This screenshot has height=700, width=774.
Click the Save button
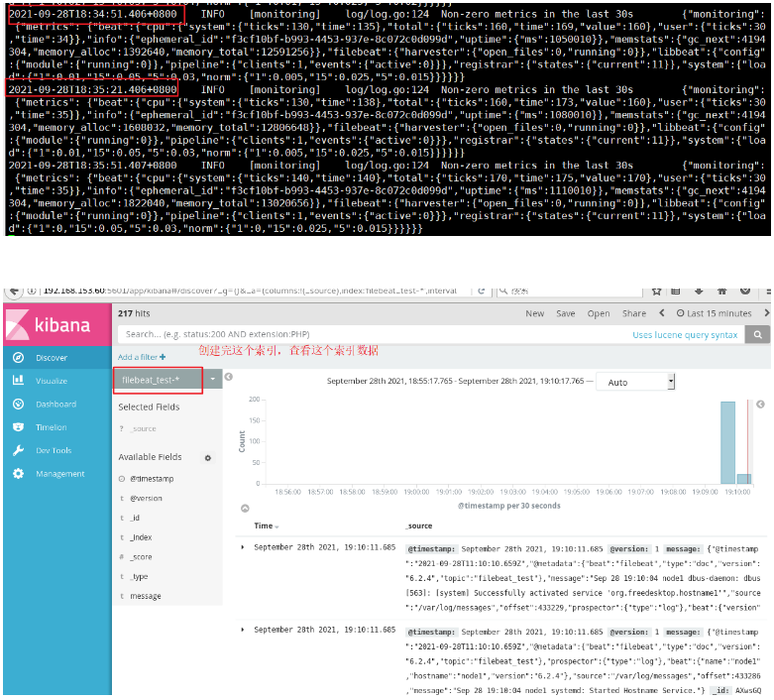click(566, 313)
